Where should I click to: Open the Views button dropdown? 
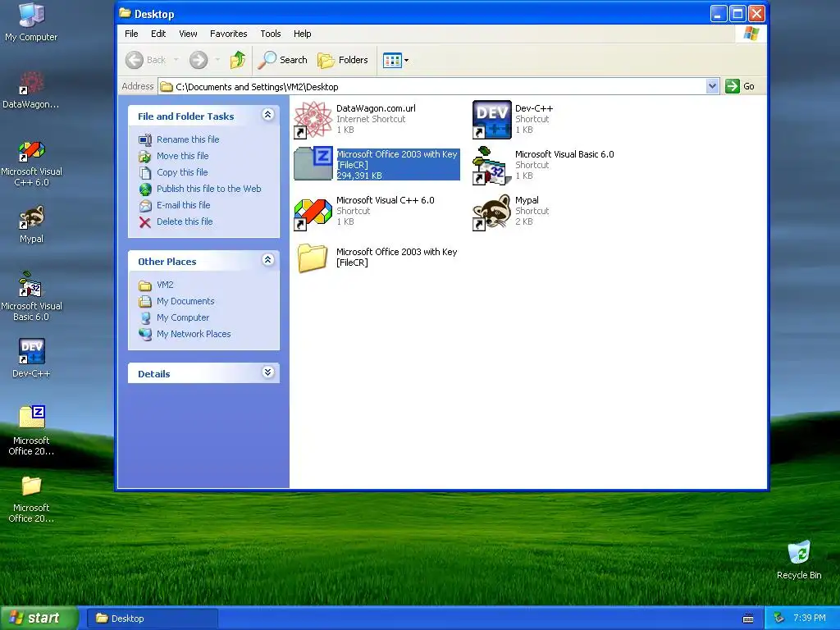(406, 60)
